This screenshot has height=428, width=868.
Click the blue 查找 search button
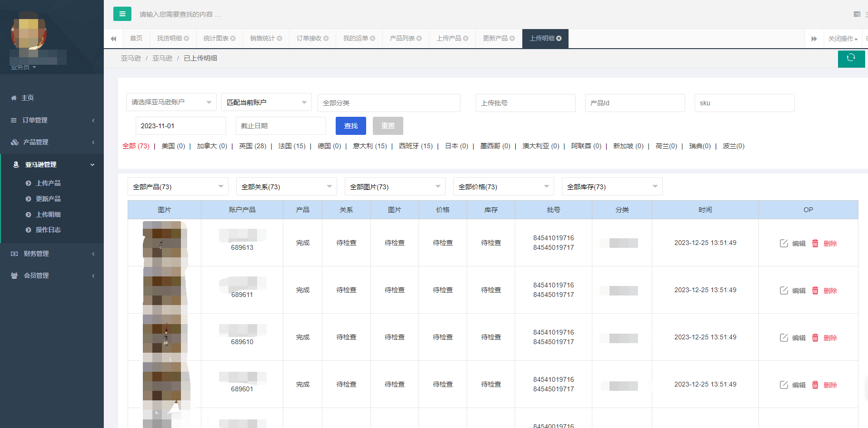351,126
